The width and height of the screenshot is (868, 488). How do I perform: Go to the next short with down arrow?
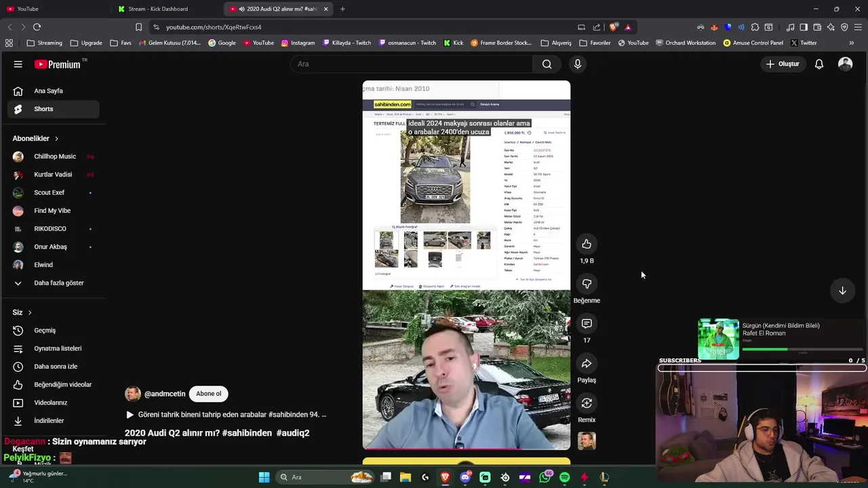tap(842, 290)
